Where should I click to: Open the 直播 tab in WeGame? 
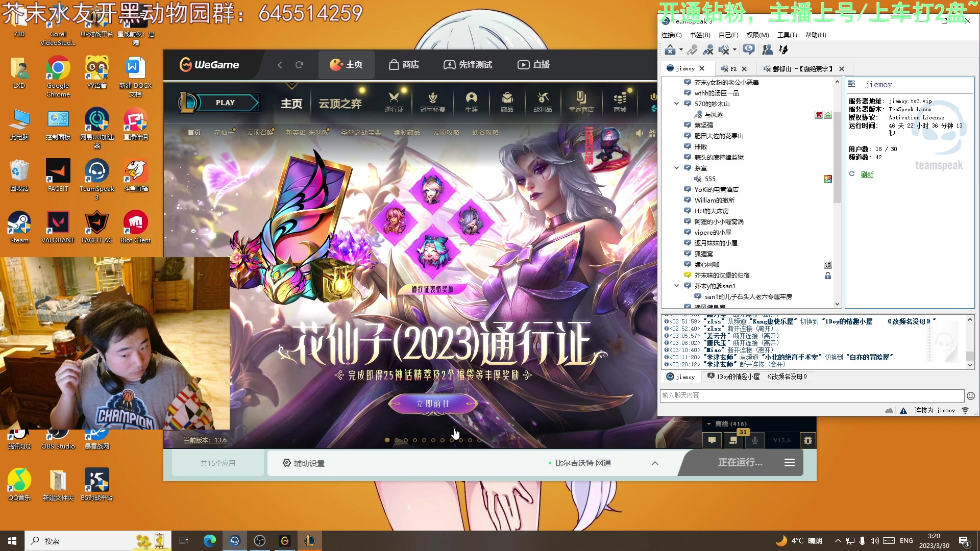point(534,65)
